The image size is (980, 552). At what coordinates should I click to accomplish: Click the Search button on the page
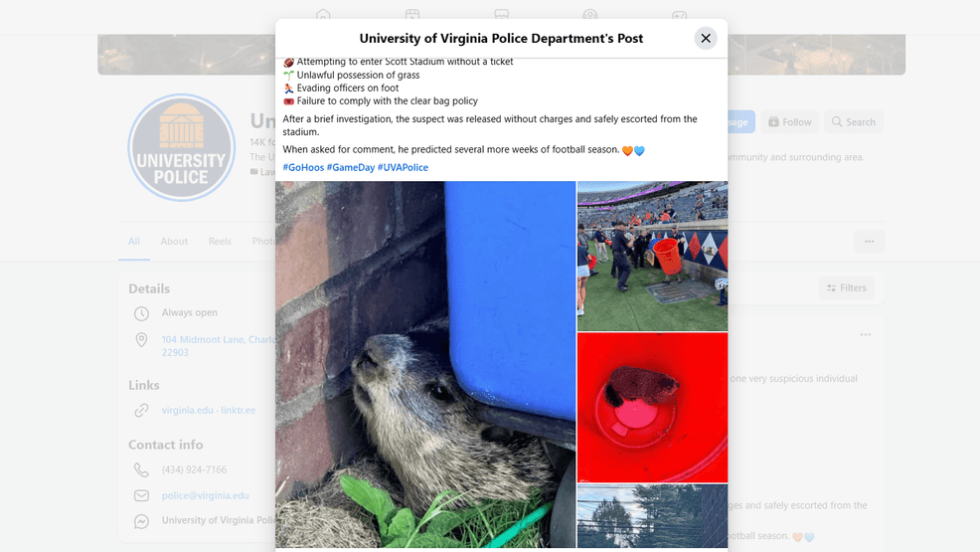(x=853, y=122)
